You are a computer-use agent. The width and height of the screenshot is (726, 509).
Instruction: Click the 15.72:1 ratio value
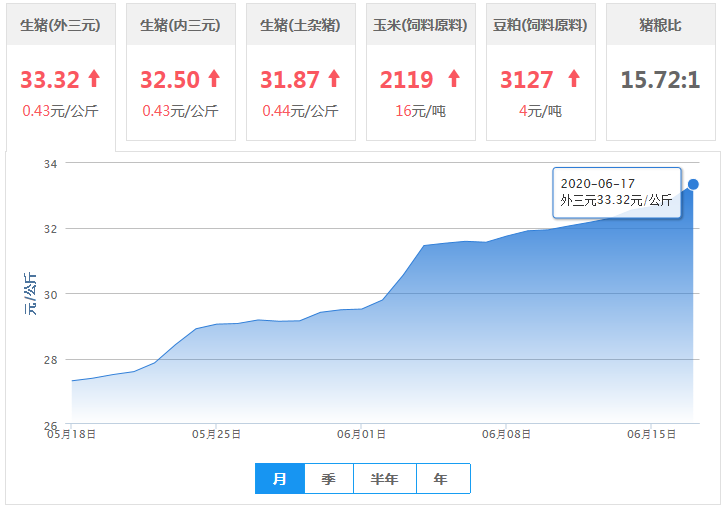(660, 79)
